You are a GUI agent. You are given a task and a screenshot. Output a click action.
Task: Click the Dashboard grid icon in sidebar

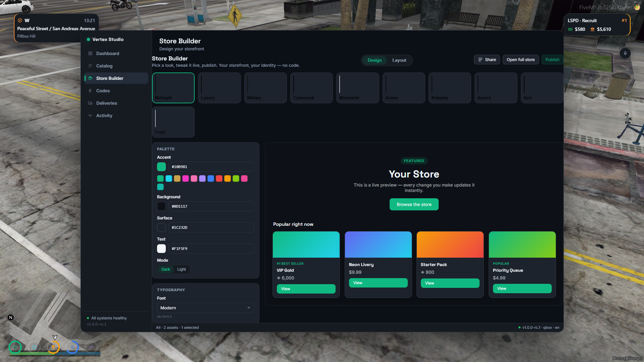point(90,53)
